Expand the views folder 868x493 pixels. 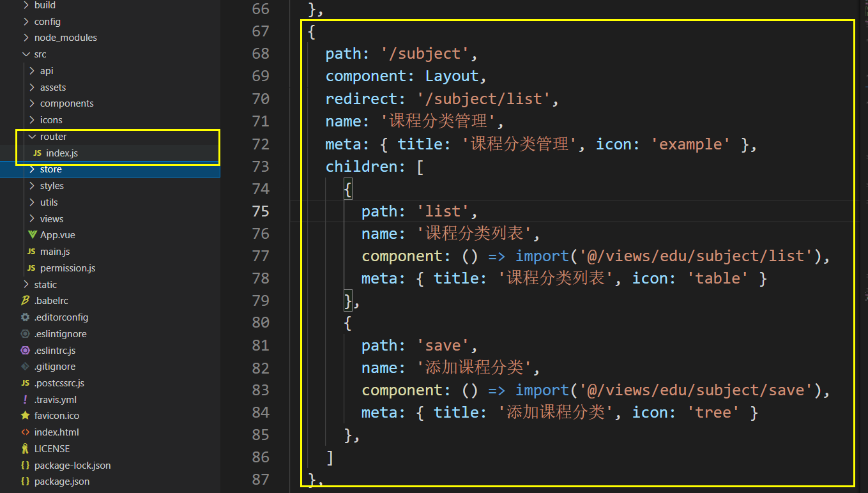32,219
